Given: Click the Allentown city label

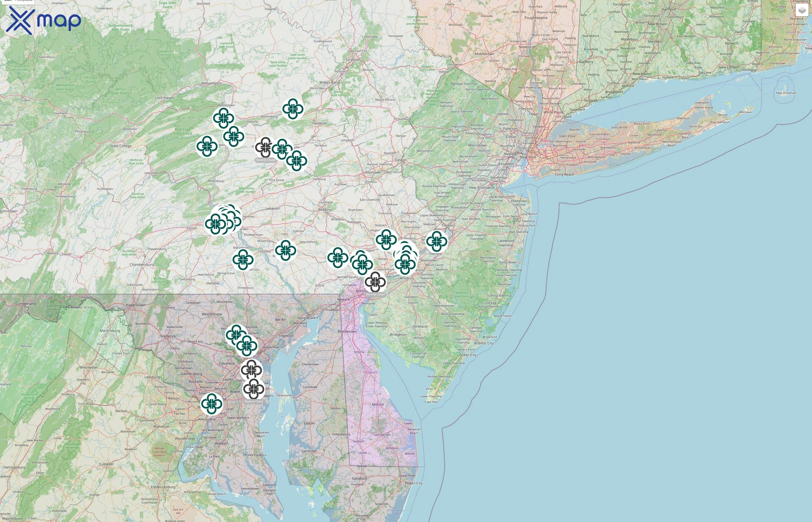Looking at the screenshot, I should [x=373, y=173].
